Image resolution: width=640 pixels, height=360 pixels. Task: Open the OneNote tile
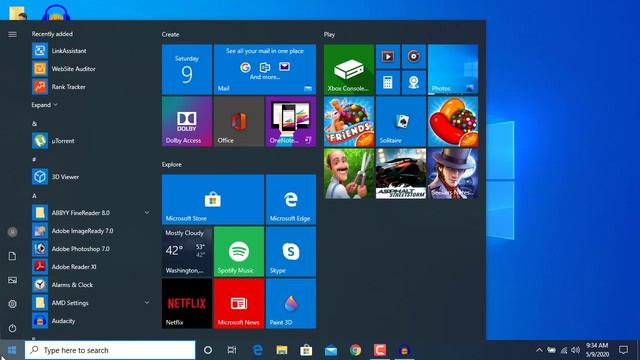pyautogui.click(x=291, y=122)
